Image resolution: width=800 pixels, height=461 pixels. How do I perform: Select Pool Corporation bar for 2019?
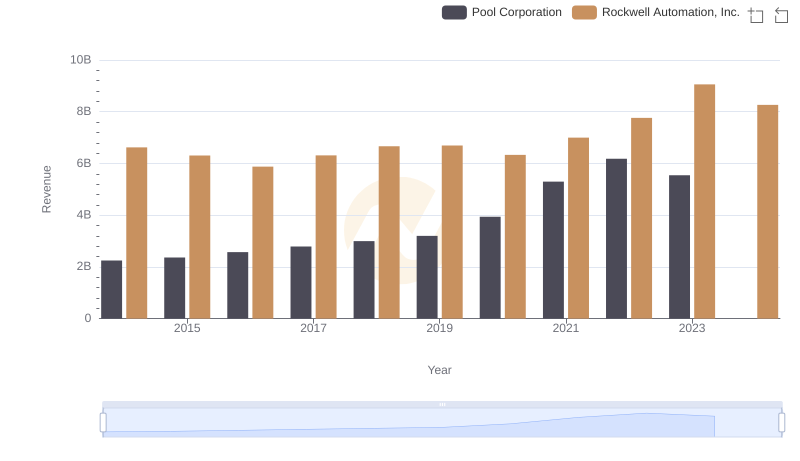coord(427,277)
